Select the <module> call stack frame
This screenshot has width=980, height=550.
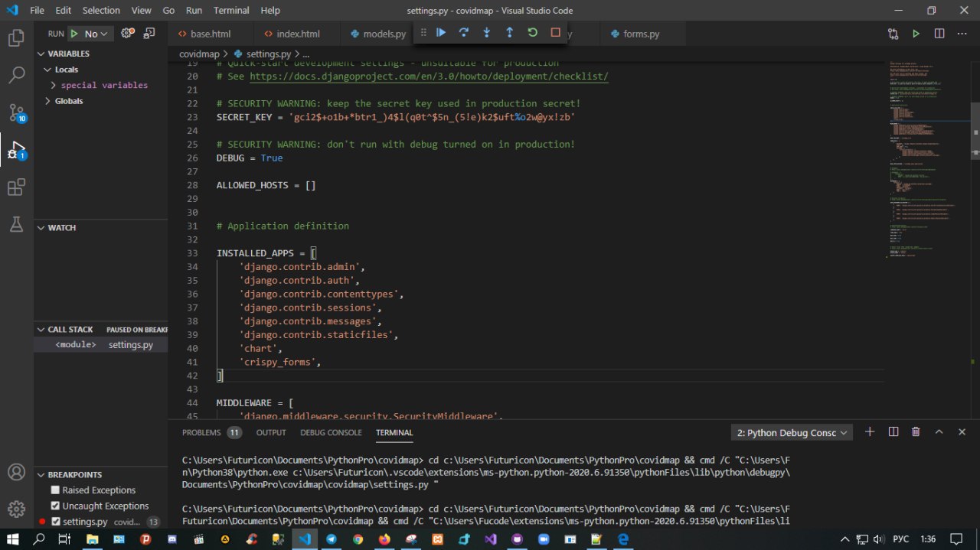tap(100, 345)
